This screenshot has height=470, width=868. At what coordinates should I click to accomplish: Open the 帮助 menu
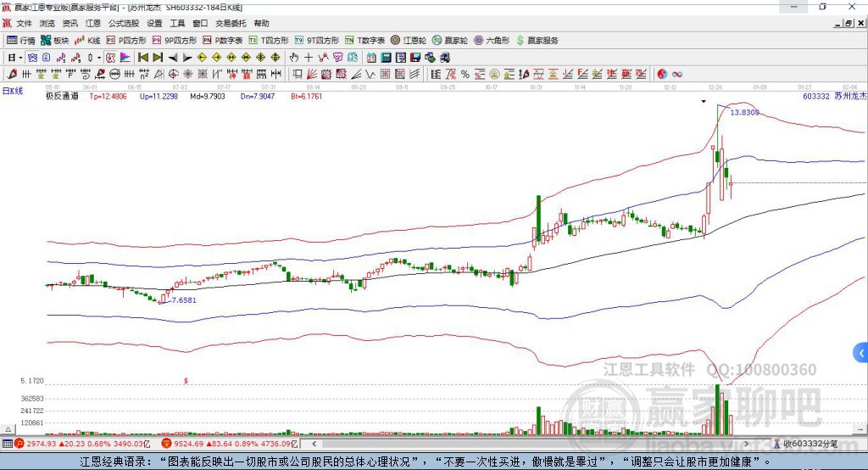pos(261,23)
